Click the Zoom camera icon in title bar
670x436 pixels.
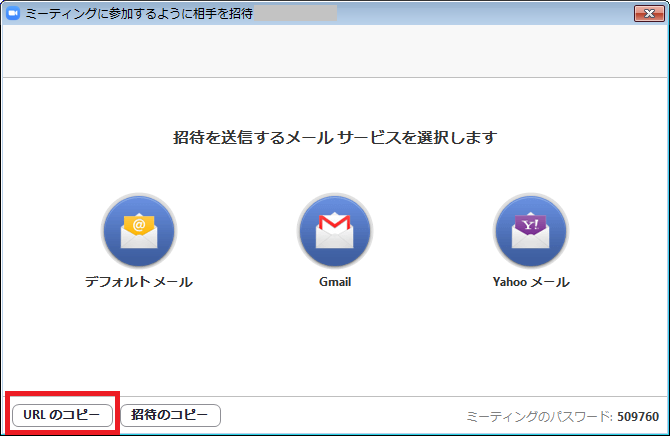pos(13,13)
